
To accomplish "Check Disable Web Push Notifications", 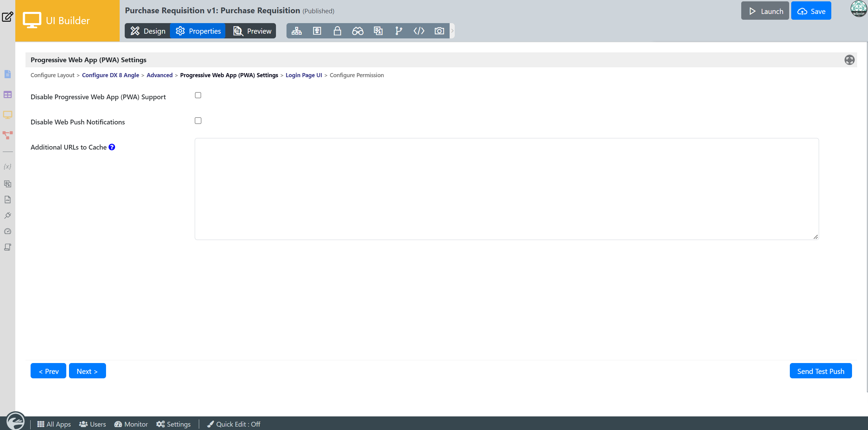I will coord(198,121).
